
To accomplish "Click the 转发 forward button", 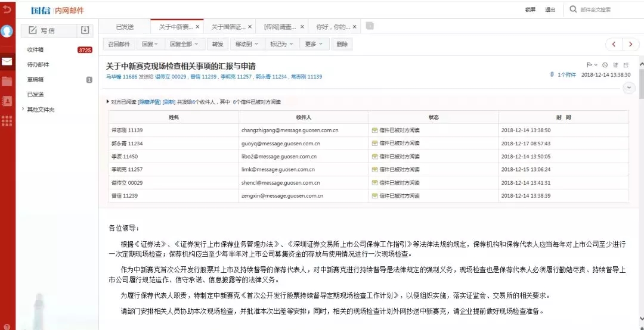I will (217, 44).
